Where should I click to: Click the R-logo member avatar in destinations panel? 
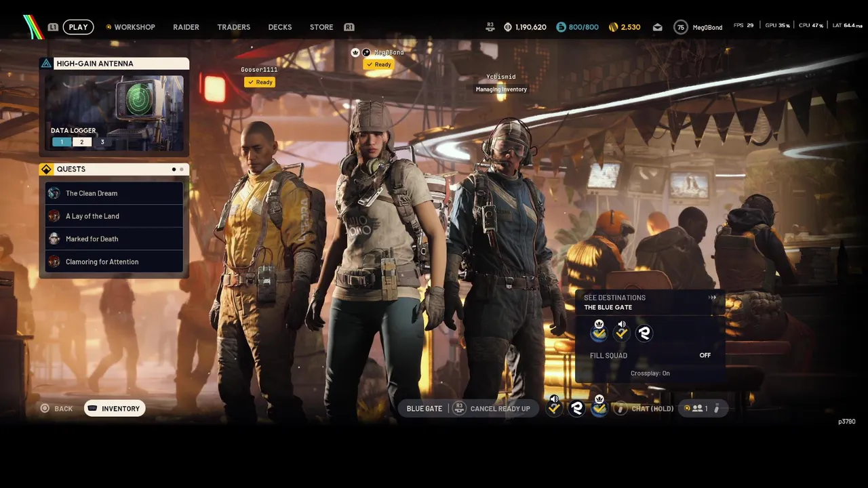[x=644, y=333]
